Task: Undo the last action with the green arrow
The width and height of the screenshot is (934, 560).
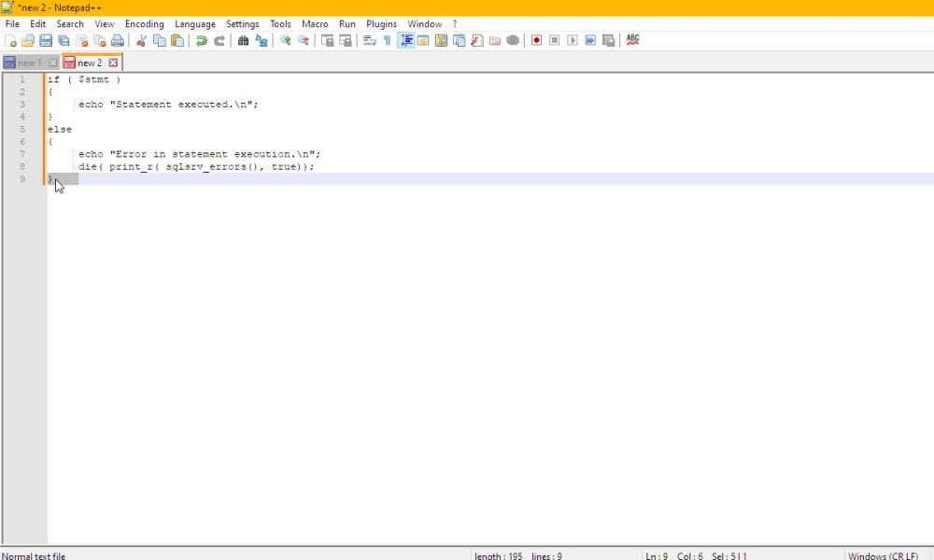Action: click(202, 40)
